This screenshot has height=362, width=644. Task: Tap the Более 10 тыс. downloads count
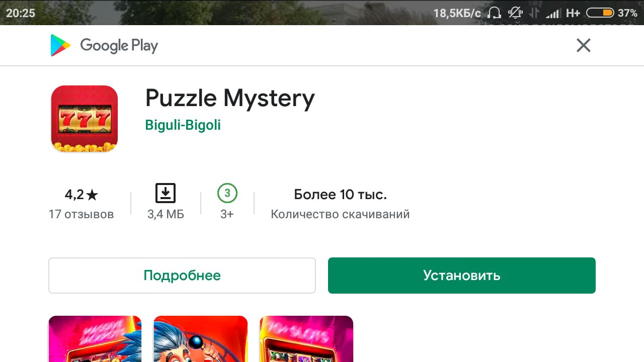point(341,195)
